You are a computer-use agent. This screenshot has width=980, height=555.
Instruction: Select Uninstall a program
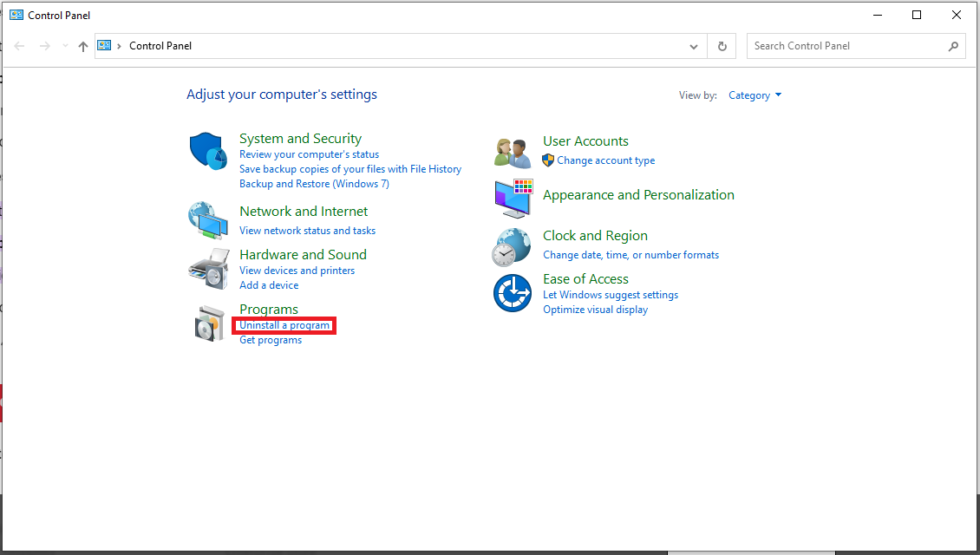click(284, 325)
